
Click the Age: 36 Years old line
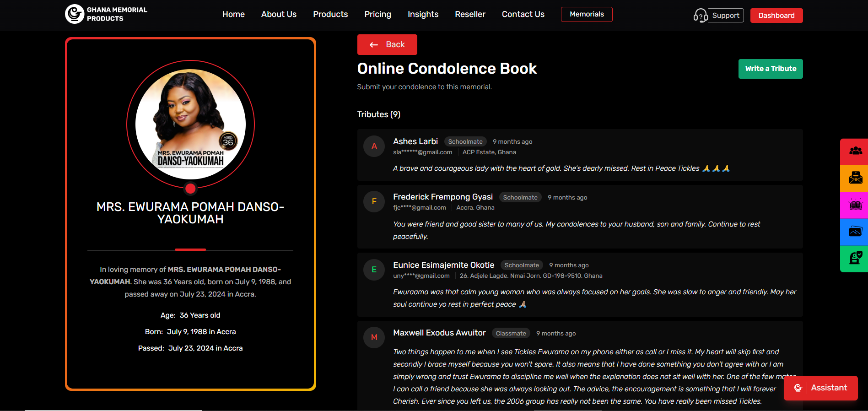(190, 315)
